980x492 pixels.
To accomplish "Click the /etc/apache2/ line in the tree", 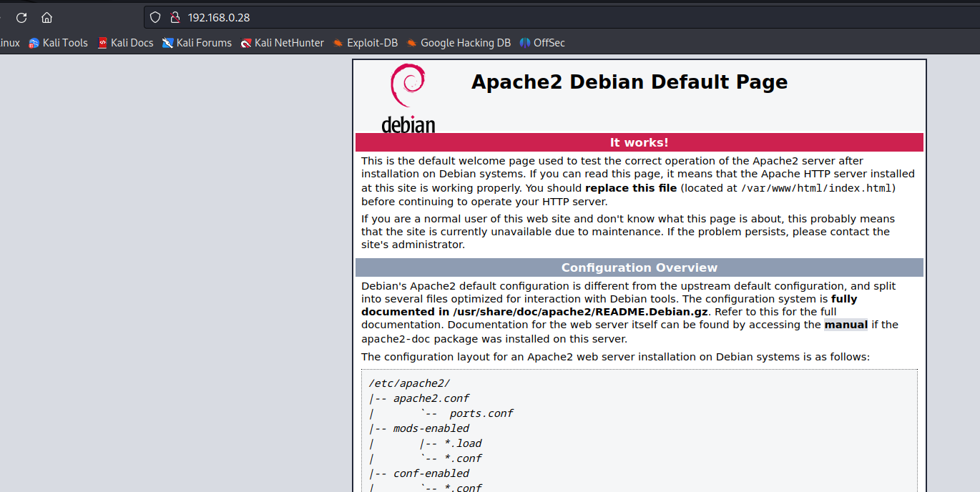I will pyautogui.click(x=409, y=383).
